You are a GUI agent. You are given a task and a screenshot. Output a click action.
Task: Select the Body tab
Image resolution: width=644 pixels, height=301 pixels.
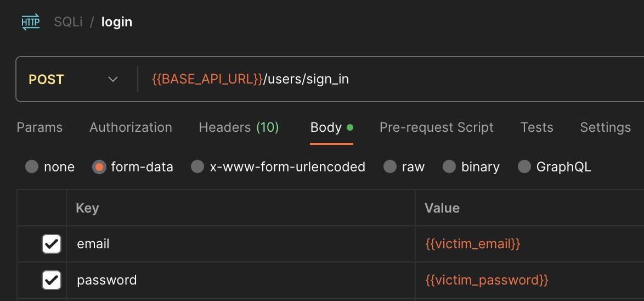(x=331, y=127)
